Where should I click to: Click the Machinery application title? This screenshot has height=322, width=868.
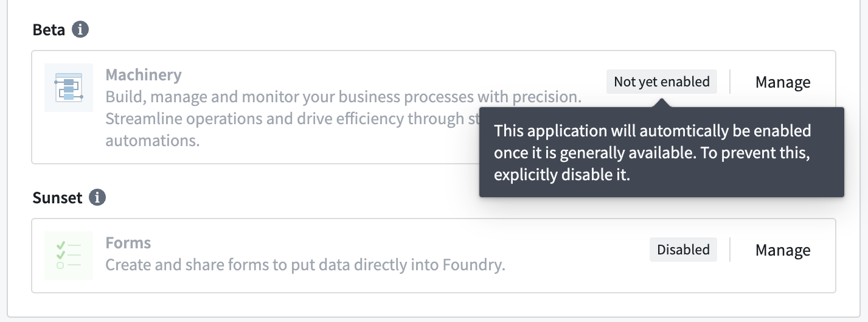coord(144,75)
